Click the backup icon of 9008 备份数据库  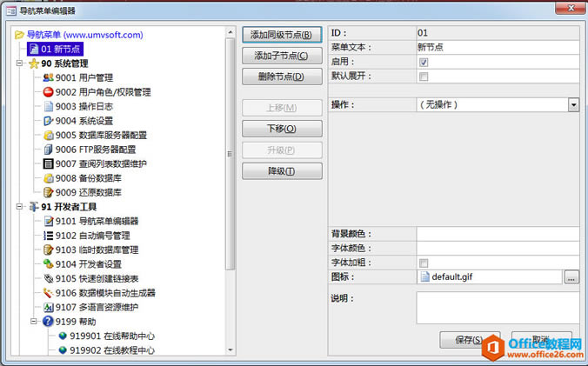49,178
